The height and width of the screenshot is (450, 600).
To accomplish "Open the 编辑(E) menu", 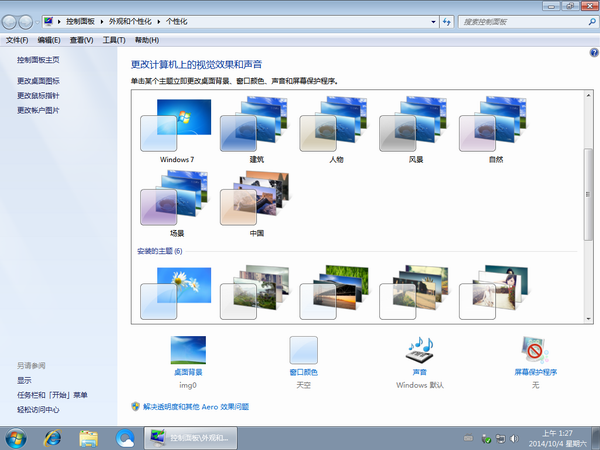I will tap(49, 40).
